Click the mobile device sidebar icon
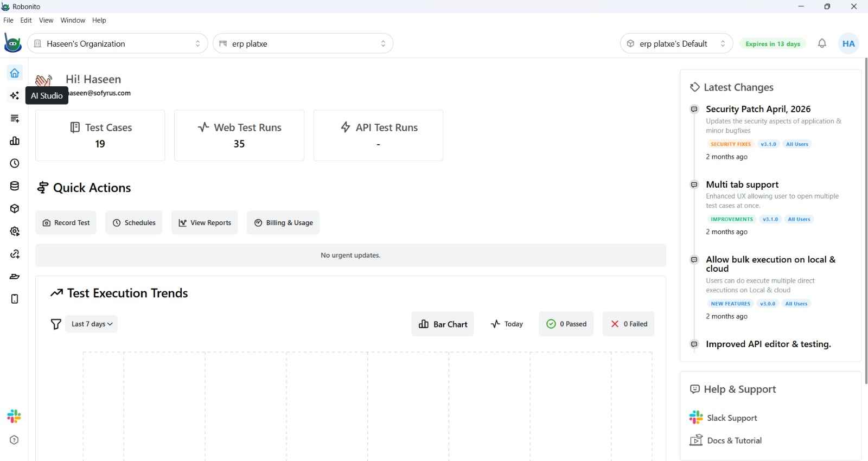868x461 pixels. point(15,299)
